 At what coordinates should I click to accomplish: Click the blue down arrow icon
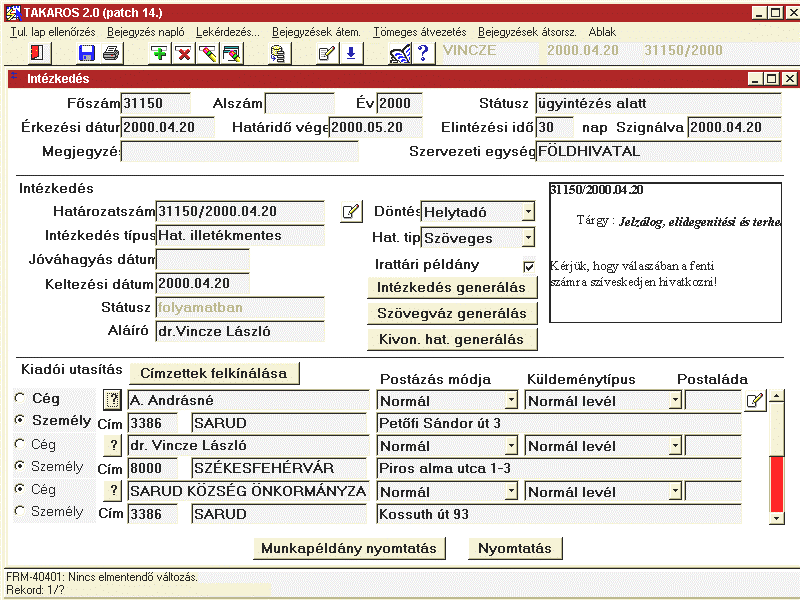click(351, 53)
